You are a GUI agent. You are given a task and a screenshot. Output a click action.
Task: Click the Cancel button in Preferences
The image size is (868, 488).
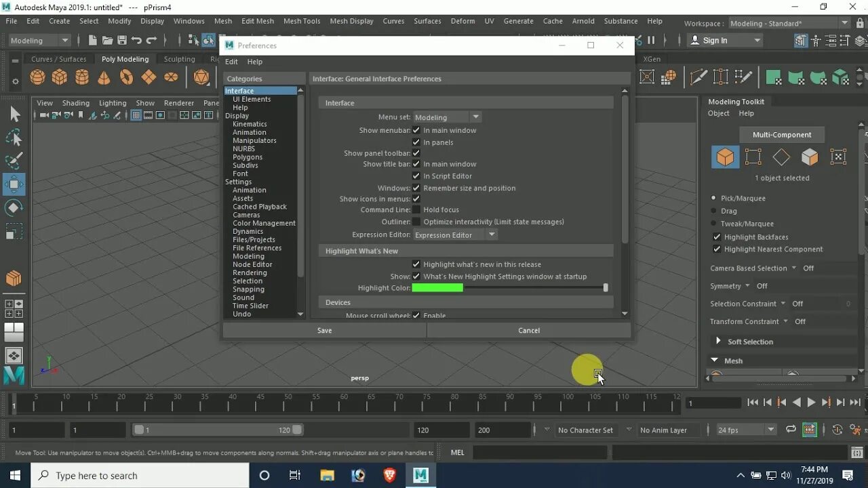529,331
